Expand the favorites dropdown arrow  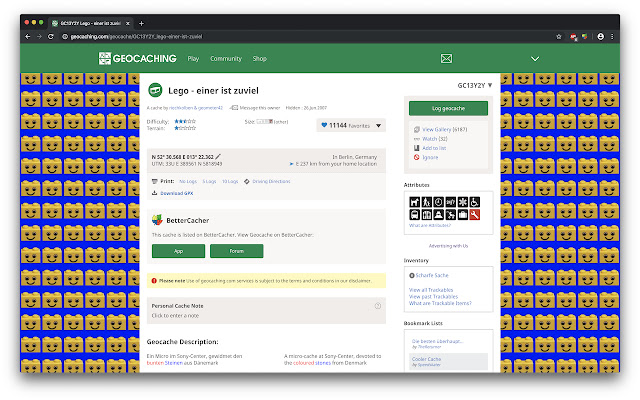pyautogui.click(x=378, y=126)
